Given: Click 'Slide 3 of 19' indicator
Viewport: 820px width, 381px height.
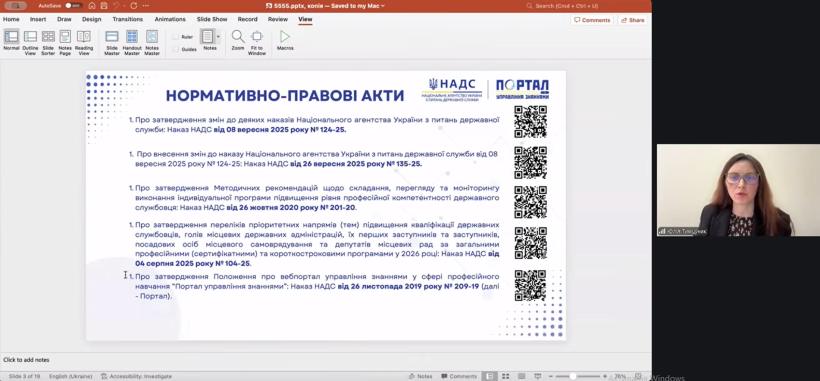Looking at the screenshot, I should pos(24,376).
